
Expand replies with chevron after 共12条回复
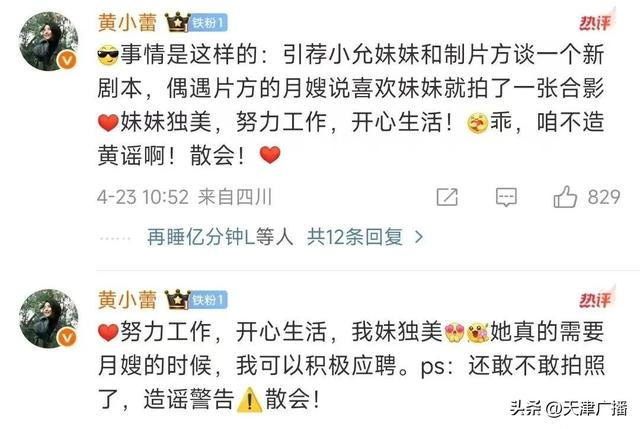coord(418,237)
